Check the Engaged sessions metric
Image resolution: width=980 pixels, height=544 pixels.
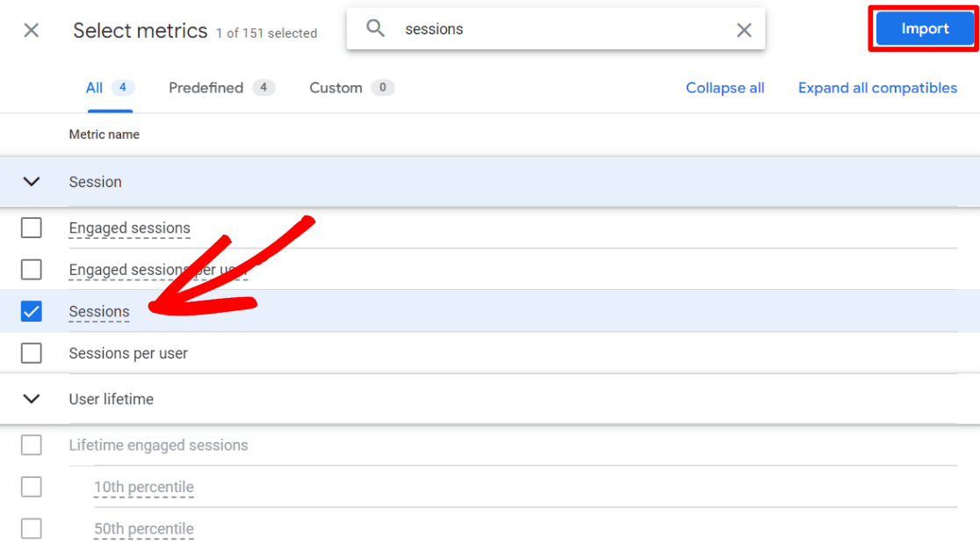tap(32, 228)
